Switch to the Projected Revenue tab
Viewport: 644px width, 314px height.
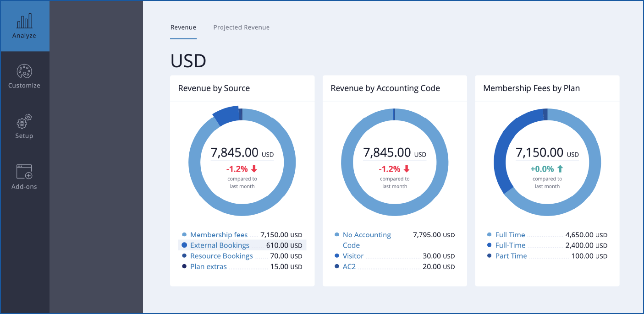(x=241, y=27)
